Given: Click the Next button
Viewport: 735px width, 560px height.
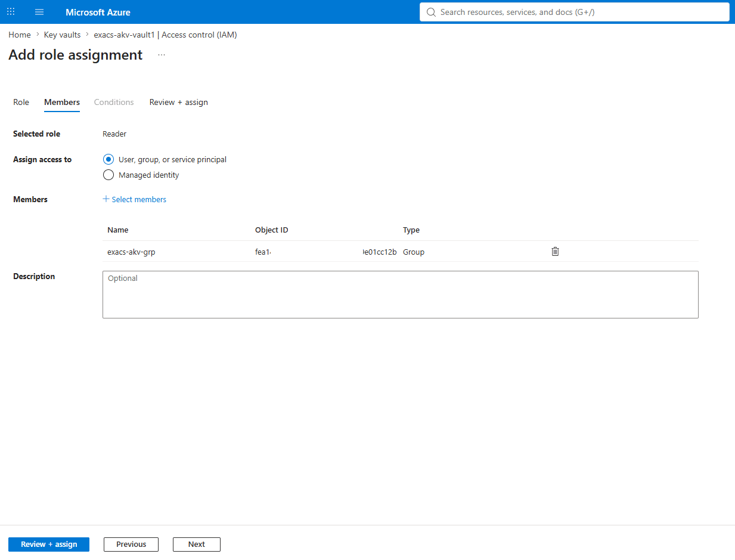Looking at the screenshot, I should point(197,544).
